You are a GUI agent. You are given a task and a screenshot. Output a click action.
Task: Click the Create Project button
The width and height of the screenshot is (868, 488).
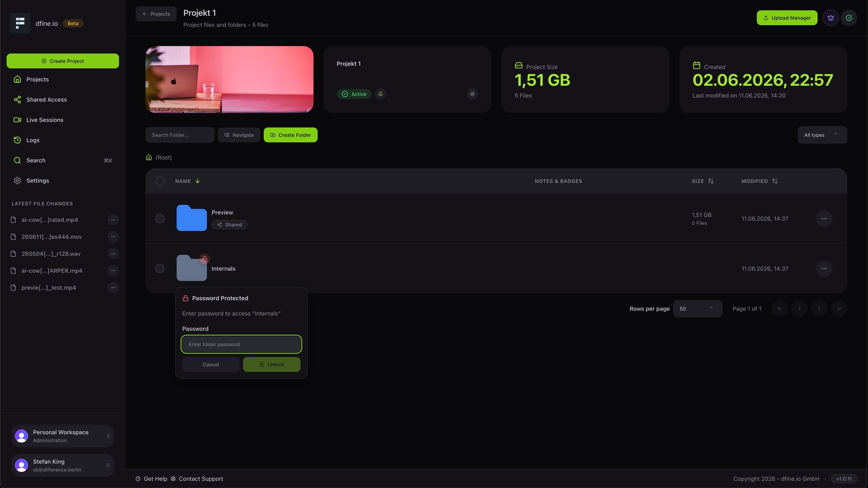coord(63,61)
